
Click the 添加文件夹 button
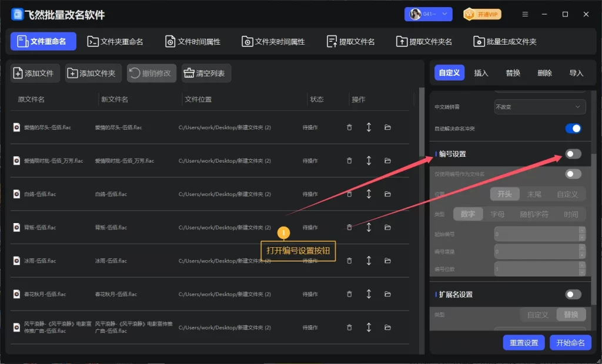click(93, 73)
